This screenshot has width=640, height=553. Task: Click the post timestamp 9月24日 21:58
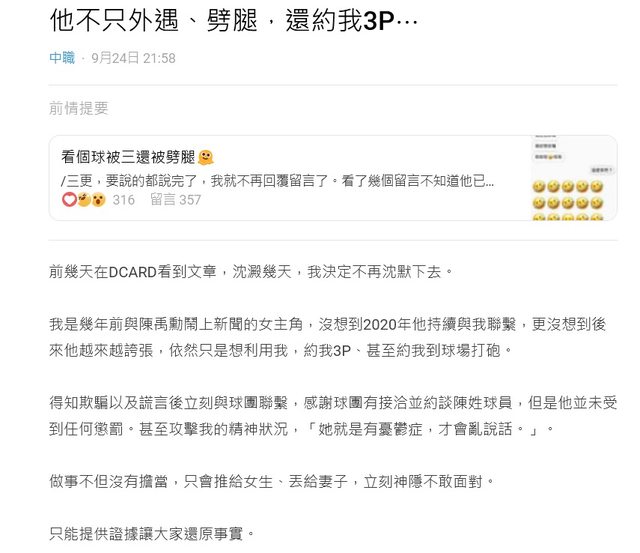pyautogui.click(x=133, y=58)
